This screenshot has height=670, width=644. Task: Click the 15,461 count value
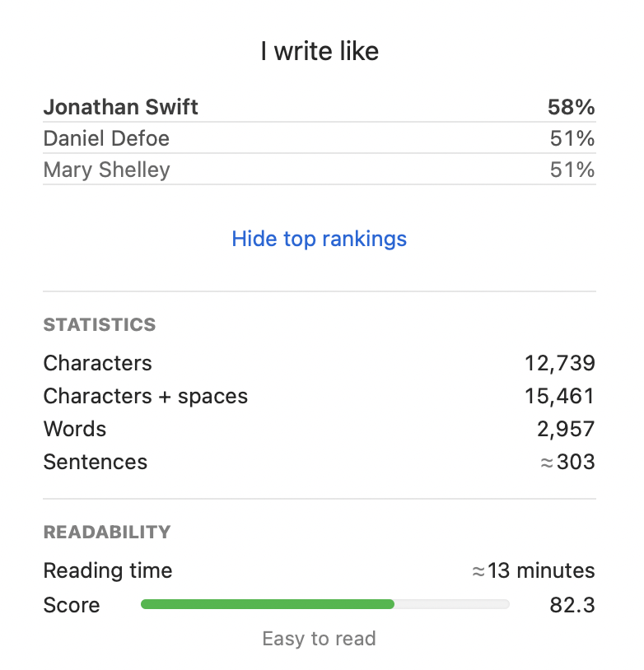tap(559, 396)
